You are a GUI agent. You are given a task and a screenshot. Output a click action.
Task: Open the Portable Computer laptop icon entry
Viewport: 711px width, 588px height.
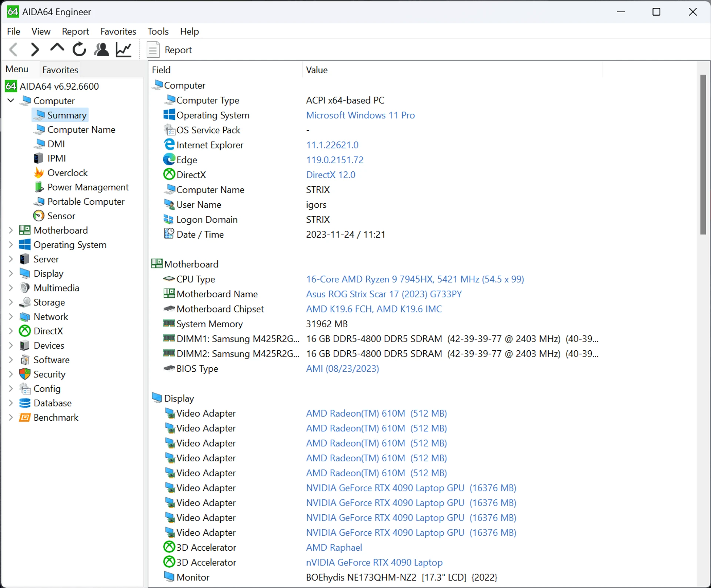pos(39,201)
